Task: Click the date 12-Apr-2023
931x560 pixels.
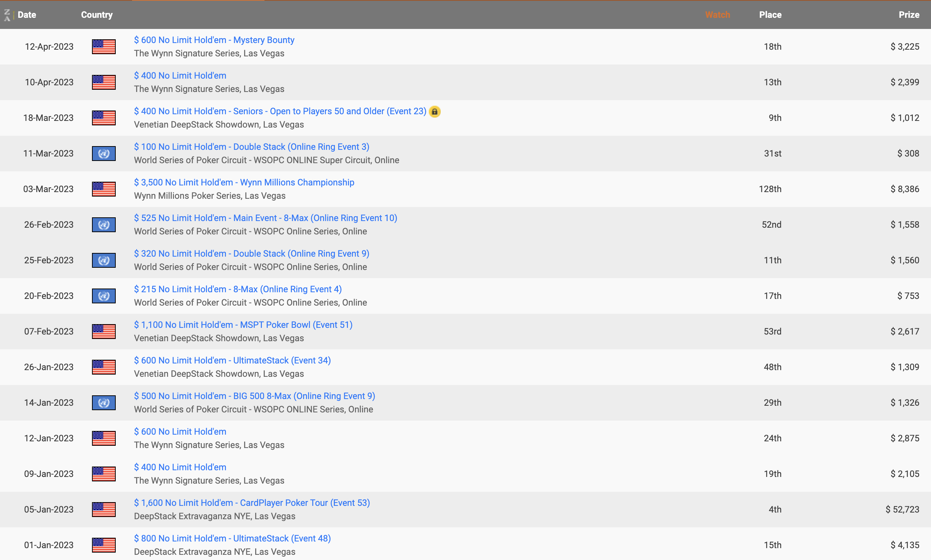Action: (49, 47)
